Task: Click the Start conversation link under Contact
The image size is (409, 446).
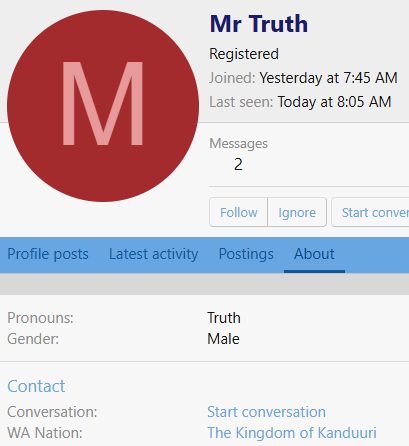Action: [x=266, y=412]
